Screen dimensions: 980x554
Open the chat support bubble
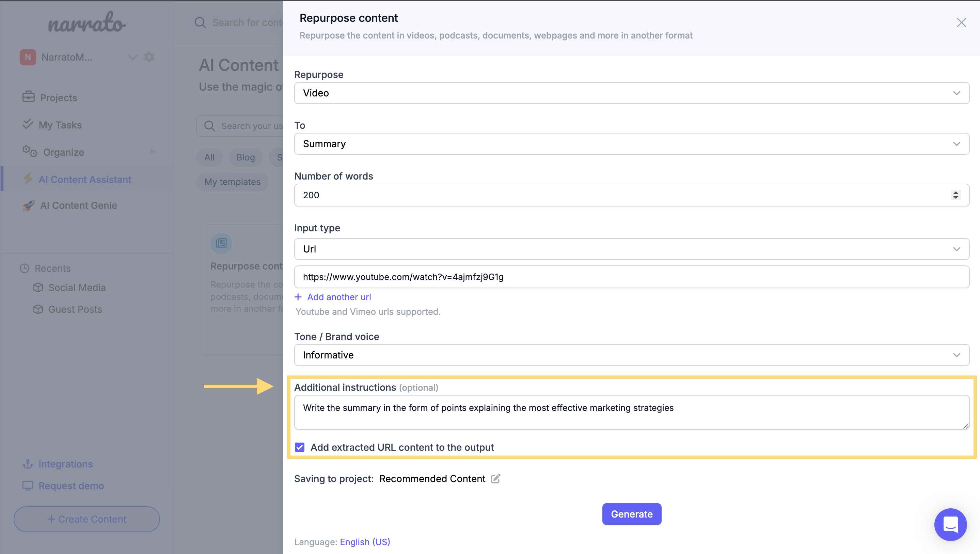coord(950,524)
